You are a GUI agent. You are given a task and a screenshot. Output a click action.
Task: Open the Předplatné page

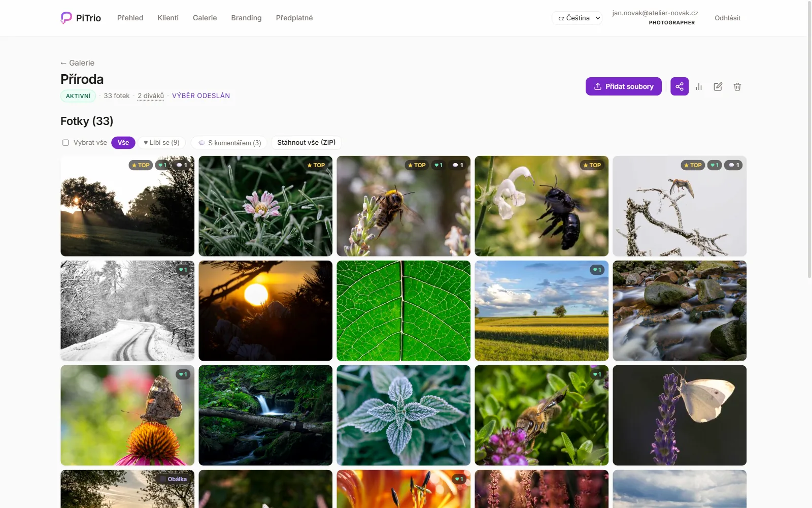[x=294, y=18]
